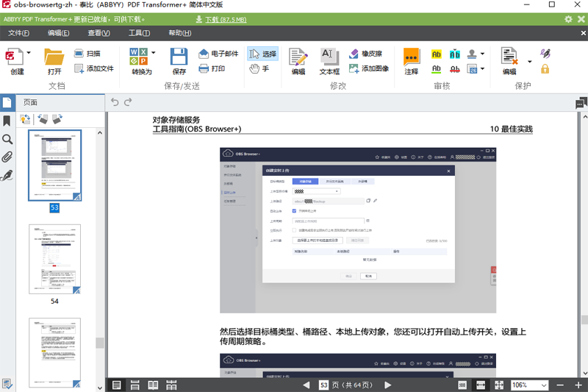Go to next page arrow
The height and width of the screenshot is (392, 588).
point(388,385)
